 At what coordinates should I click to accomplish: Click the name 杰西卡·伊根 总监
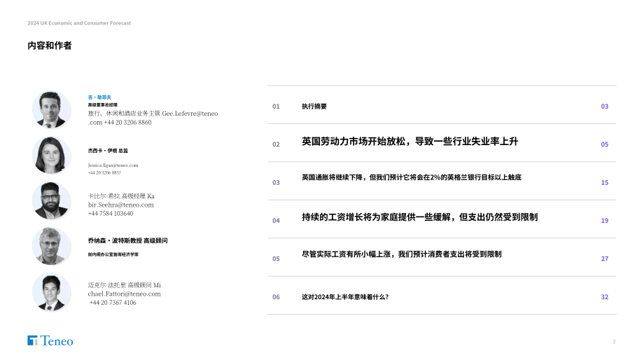108,151
